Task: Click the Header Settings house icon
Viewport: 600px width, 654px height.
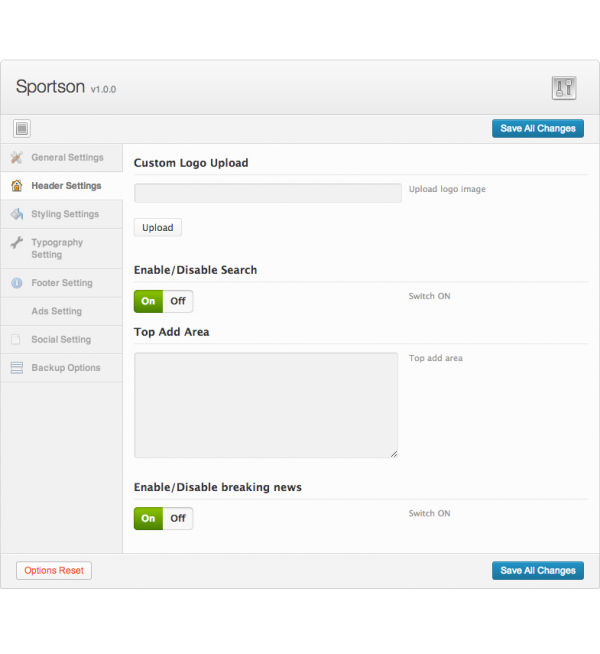Action: (16, 186)
